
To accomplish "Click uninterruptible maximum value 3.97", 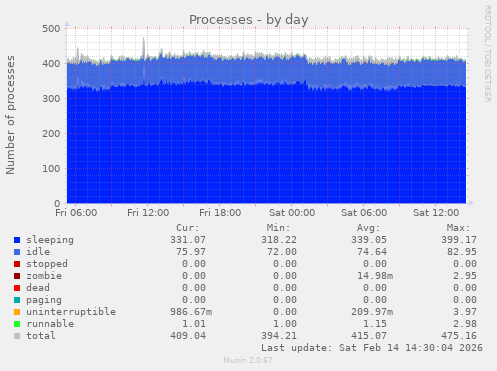I will click(x=465, y=312).
